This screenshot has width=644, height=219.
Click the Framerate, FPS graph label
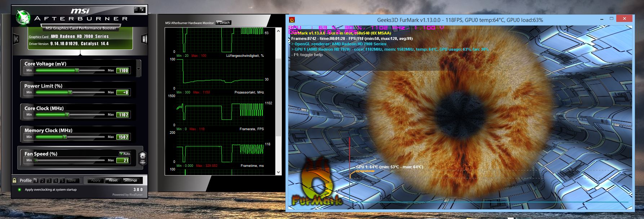point(252,129)
